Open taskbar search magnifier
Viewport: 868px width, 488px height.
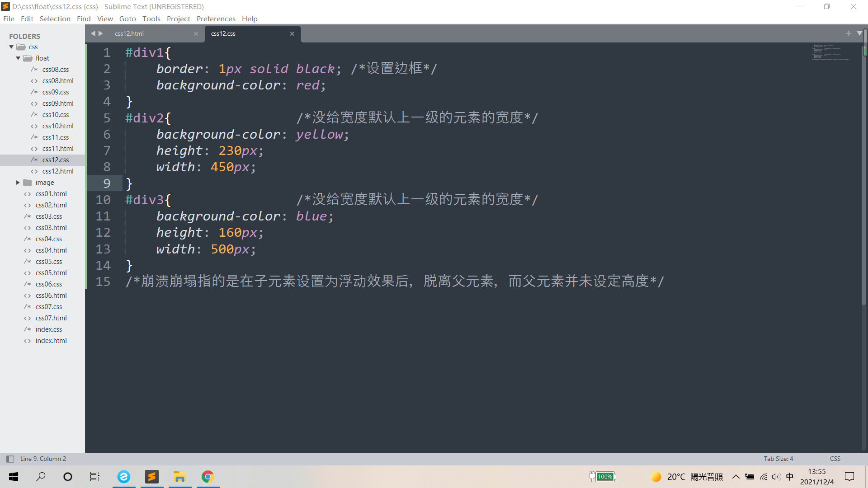[x=41, y=477]
